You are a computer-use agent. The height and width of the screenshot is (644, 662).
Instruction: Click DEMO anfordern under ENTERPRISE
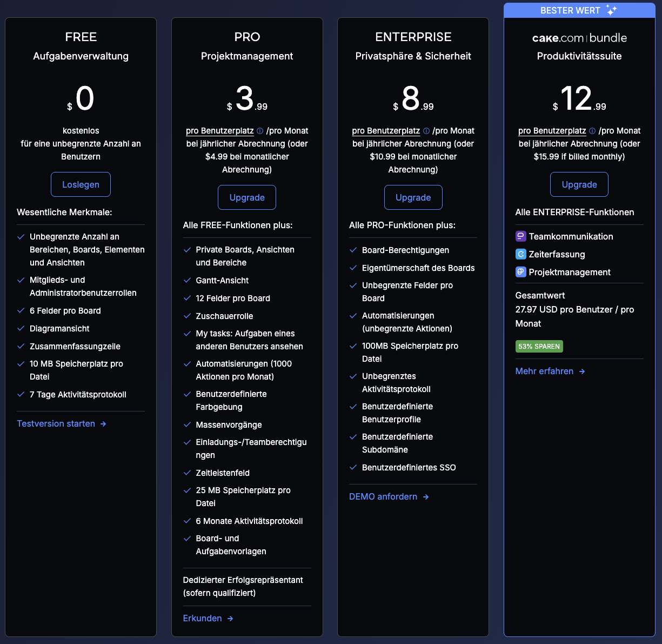point(383,496)
